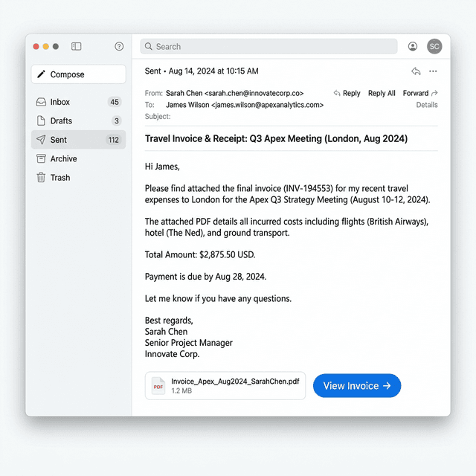Click the 'Total Amount: $2,875.50 USD' line
The height and width of the screenshot is (476, 476).
tap(200, 254)
